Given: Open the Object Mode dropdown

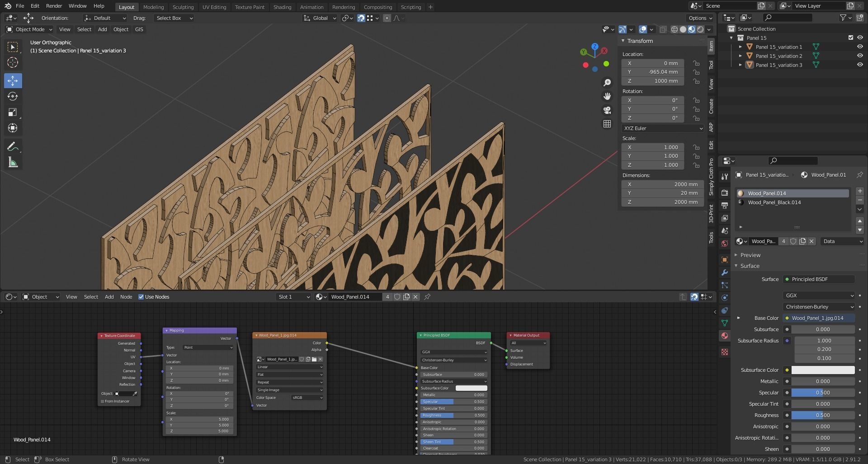Looking at the screenshot, I should 29,29.
